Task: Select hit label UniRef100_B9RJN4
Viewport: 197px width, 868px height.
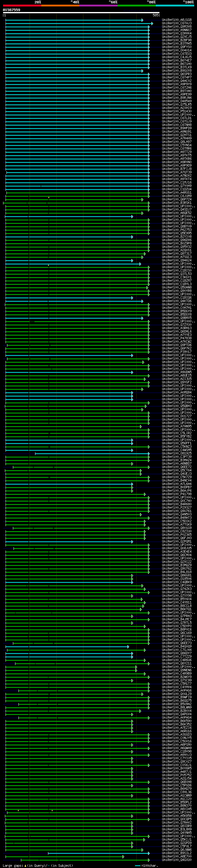Action: pyautogui.click(x=177, y=98)
